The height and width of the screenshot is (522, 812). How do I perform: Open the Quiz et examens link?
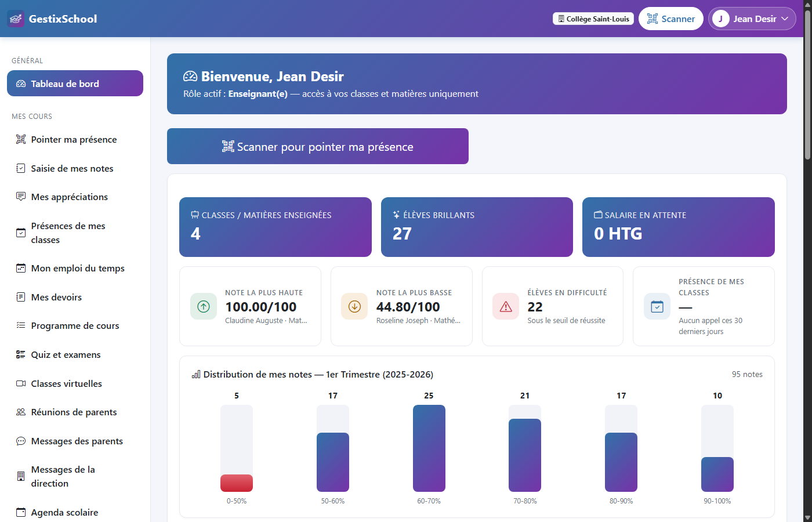tap(75, 354)
